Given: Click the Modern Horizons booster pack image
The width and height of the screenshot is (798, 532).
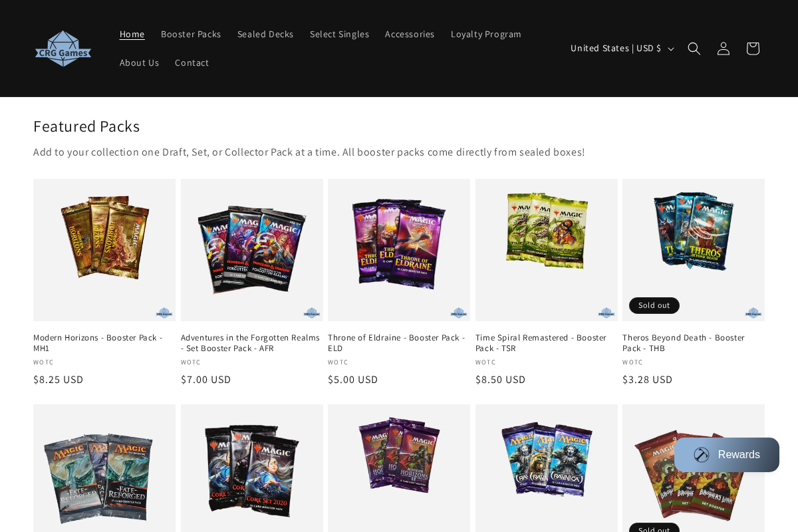Looking at the screenshot, I should point(104,249).
